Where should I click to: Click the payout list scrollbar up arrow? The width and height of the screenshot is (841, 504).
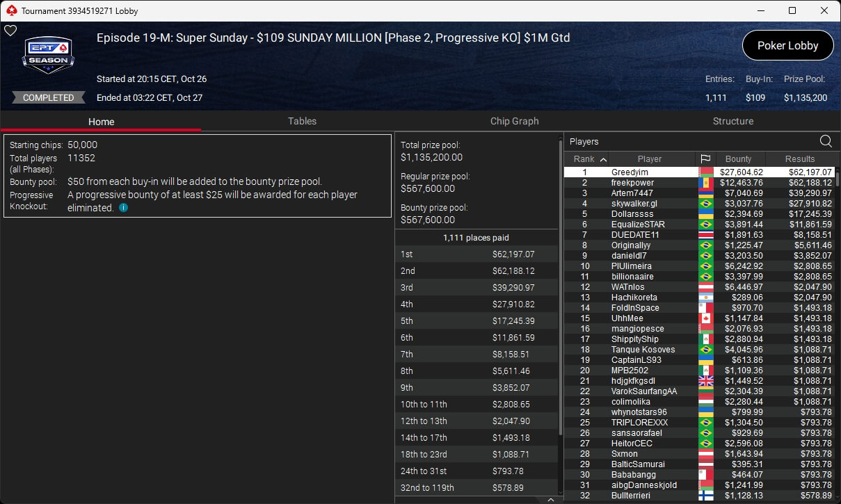(x=561, y=139)
